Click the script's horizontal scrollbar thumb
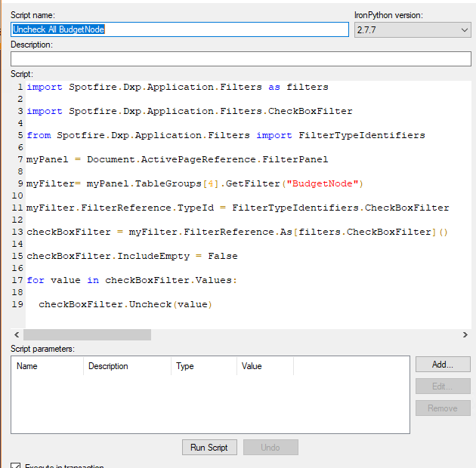The width and height of the screenshot is (476, 468). click(87, 334)
